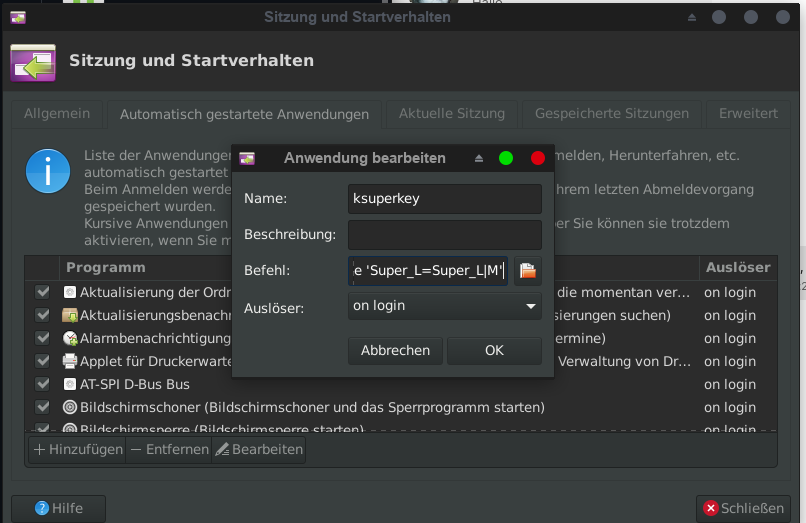Click into the Beschreibung text field
The width and height of the screenshot is (806, 523).
tap(444, 234)
